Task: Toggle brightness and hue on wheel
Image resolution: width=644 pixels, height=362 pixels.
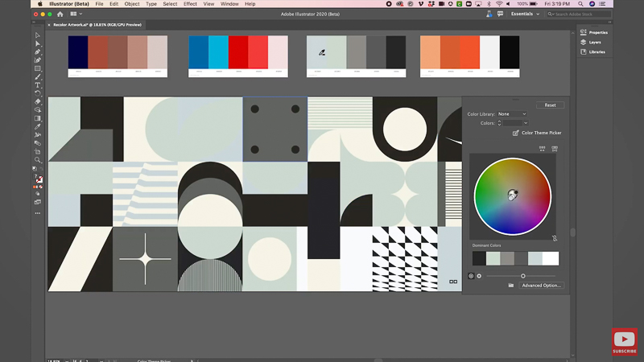Action: [x=479, y=276]
